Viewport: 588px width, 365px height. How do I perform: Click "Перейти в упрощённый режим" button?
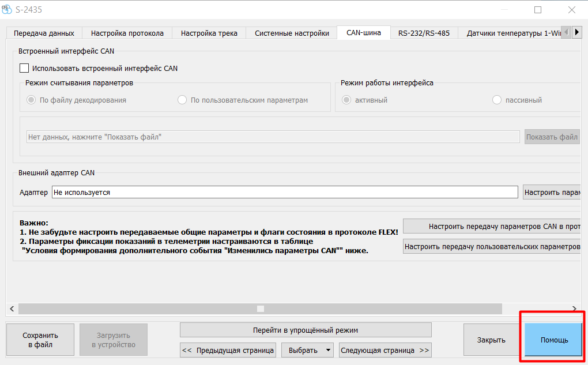click(306, 330)
